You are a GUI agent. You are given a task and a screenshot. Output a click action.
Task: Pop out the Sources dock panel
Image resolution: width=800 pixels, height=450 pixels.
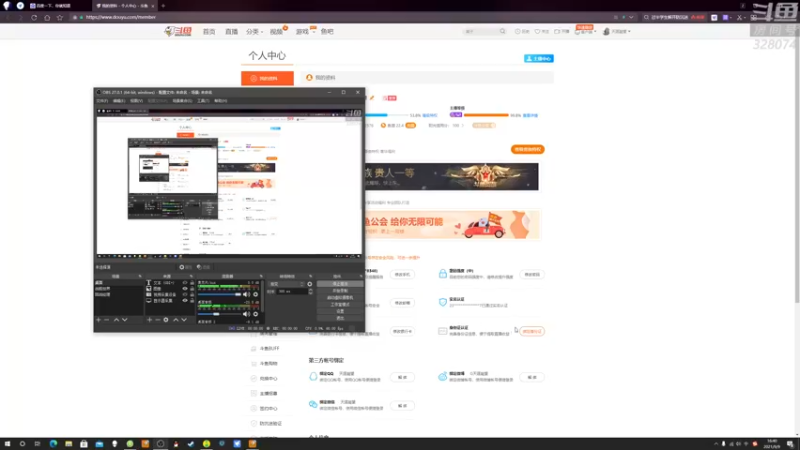pos(191,276)
